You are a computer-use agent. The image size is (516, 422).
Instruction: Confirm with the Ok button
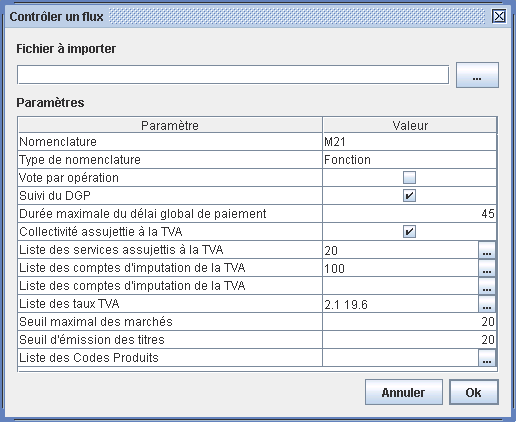pos(474,392)
